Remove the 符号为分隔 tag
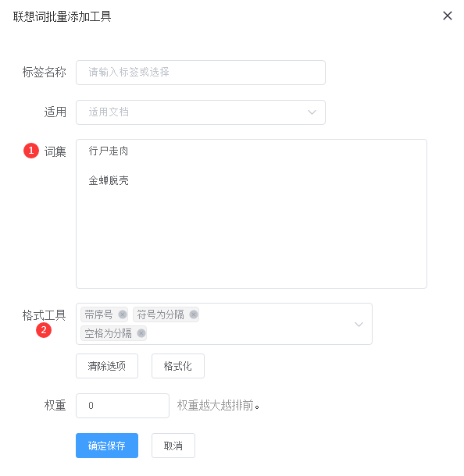Screen dimensions: 464x476 point(194,314)
